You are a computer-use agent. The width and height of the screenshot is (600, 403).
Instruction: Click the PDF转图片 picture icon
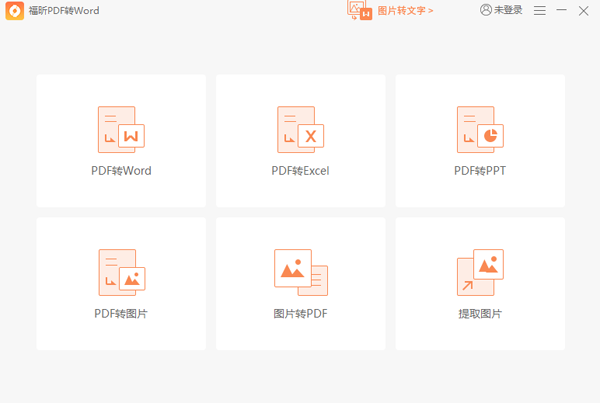coord(121,272)
